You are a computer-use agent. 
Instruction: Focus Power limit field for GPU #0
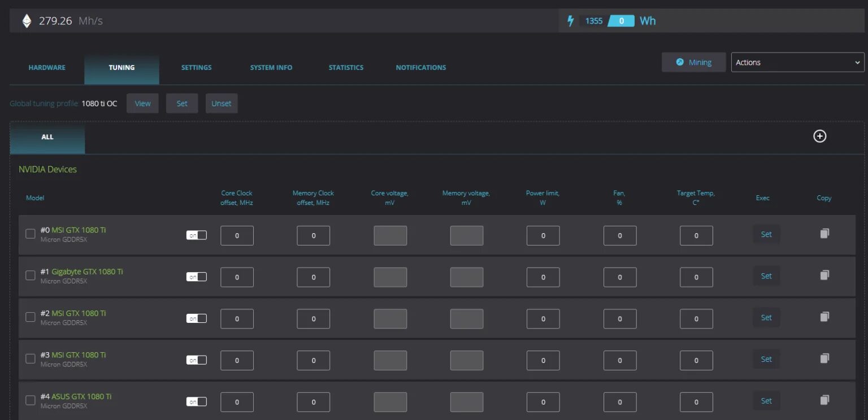click(x=543, y=235)
